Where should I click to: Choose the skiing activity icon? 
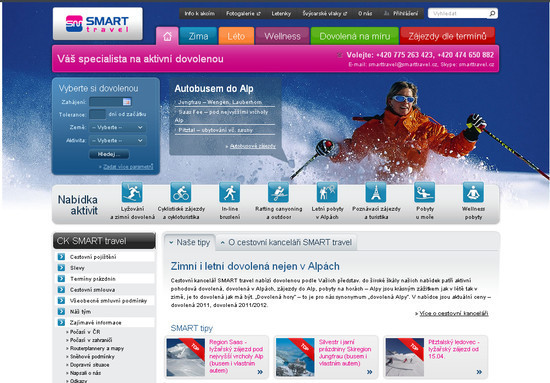(x=132, y=192)
